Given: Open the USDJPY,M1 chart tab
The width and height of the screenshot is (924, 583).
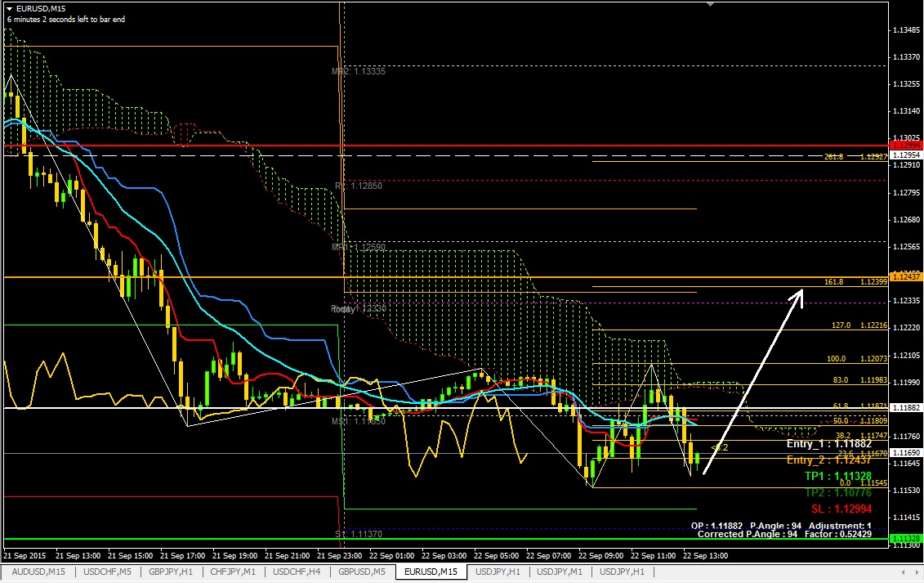Looking at the screenshot, I should [x=560, y=572].
